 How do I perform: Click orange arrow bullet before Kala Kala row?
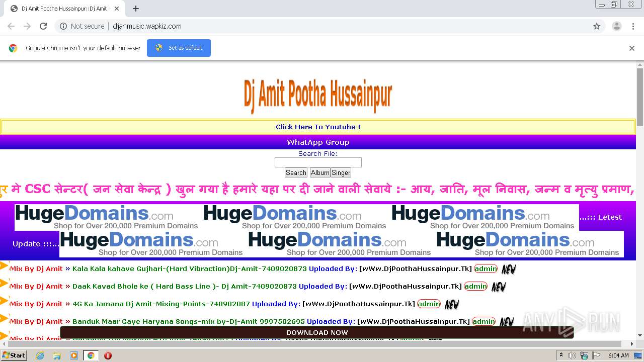tap(5, 266)
